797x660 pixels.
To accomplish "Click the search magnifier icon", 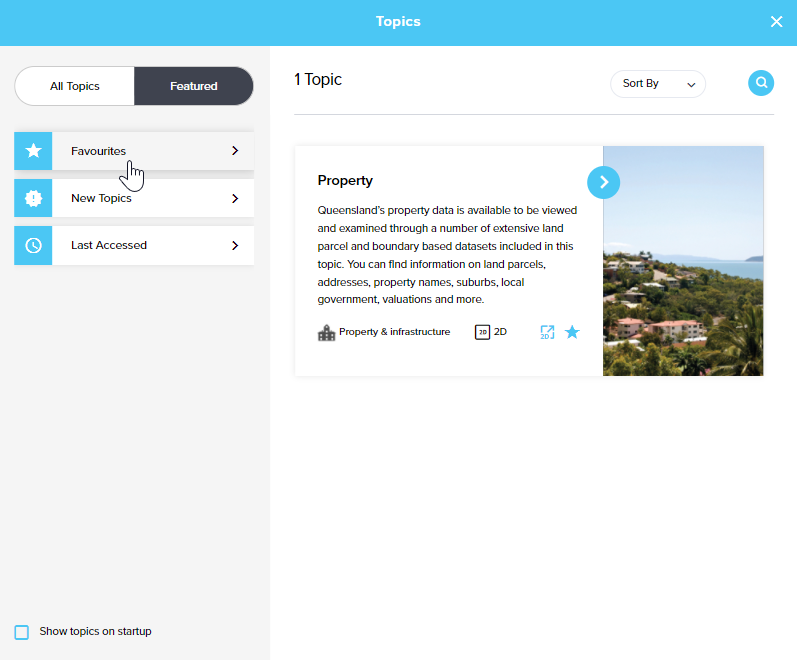I will pyautogui.click(x=761, y=83).
